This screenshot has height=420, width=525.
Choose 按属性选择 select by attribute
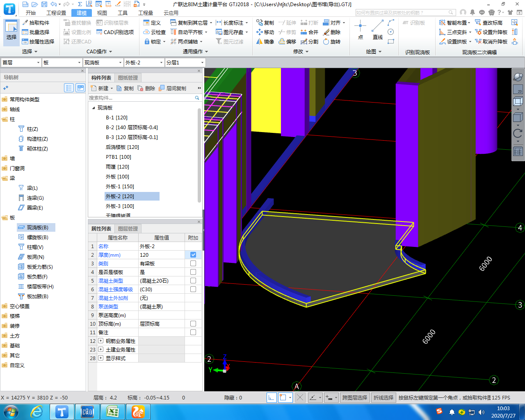point(38,41)
